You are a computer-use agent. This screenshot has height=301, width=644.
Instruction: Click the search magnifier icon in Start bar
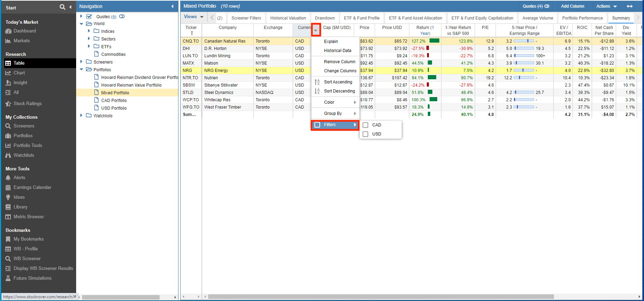(x=62, y=7)
